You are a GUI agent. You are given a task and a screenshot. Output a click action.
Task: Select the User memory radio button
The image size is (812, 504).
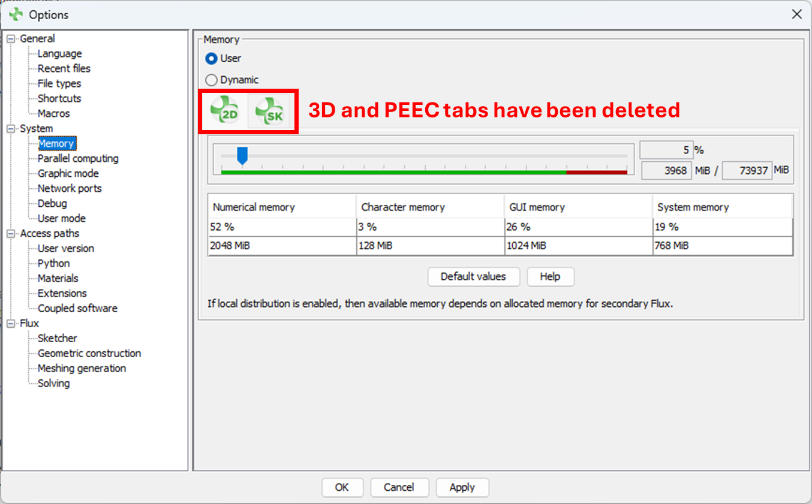[x=211, y=59]
